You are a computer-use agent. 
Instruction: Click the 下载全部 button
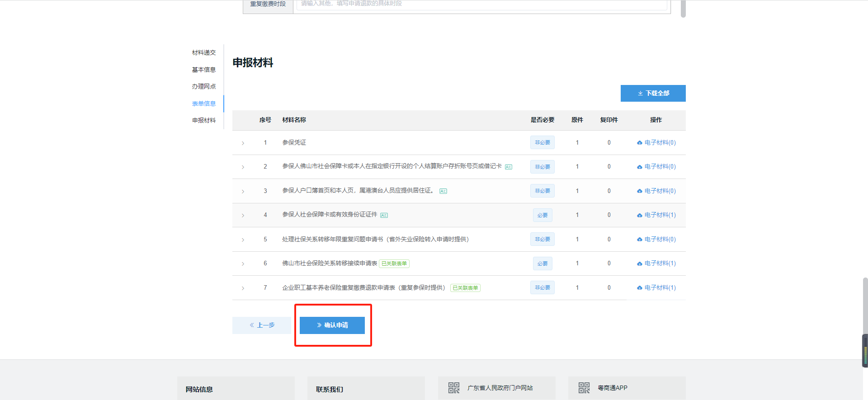pos(653,94)
